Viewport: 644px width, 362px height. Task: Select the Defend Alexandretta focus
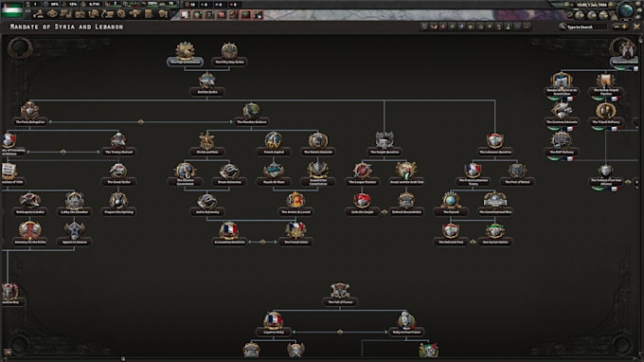pos(406,204)
